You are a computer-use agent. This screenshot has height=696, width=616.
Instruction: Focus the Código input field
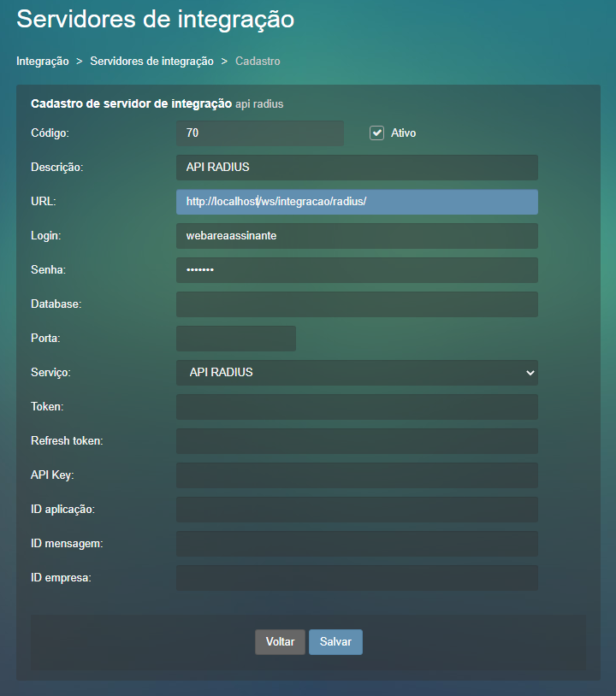click(259, 133)
